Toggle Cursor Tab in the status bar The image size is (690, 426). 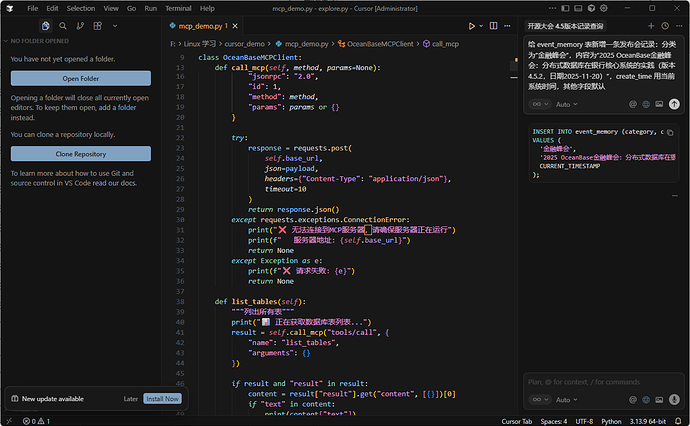point(517,421)
